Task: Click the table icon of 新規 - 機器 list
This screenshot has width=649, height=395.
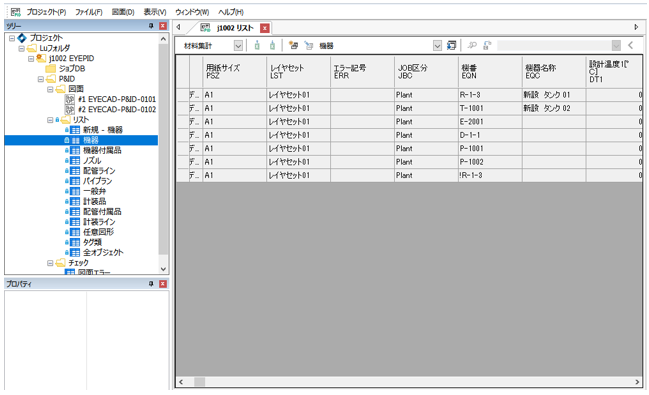Action: 75,130
